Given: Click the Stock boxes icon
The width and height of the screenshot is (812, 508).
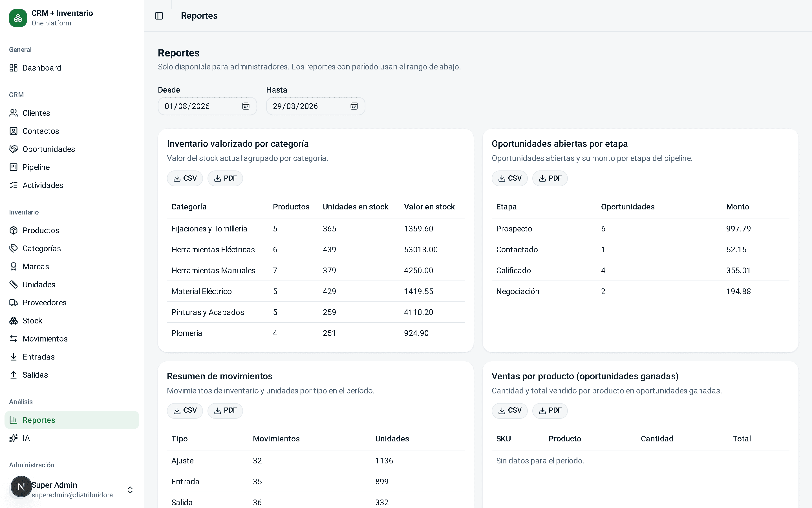Looking at the screenshot, I should pyautogui.click(x=14, y=321).
